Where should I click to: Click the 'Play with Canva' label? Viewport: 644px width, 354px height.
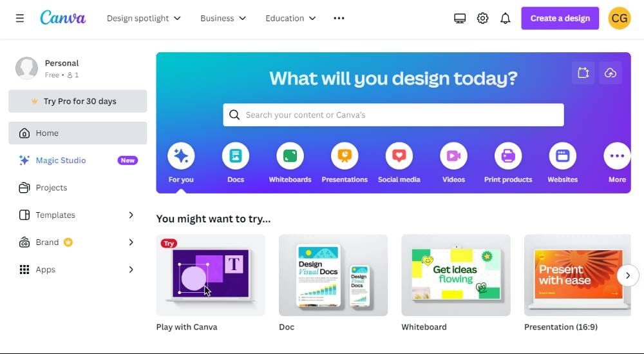click(187, 327)
